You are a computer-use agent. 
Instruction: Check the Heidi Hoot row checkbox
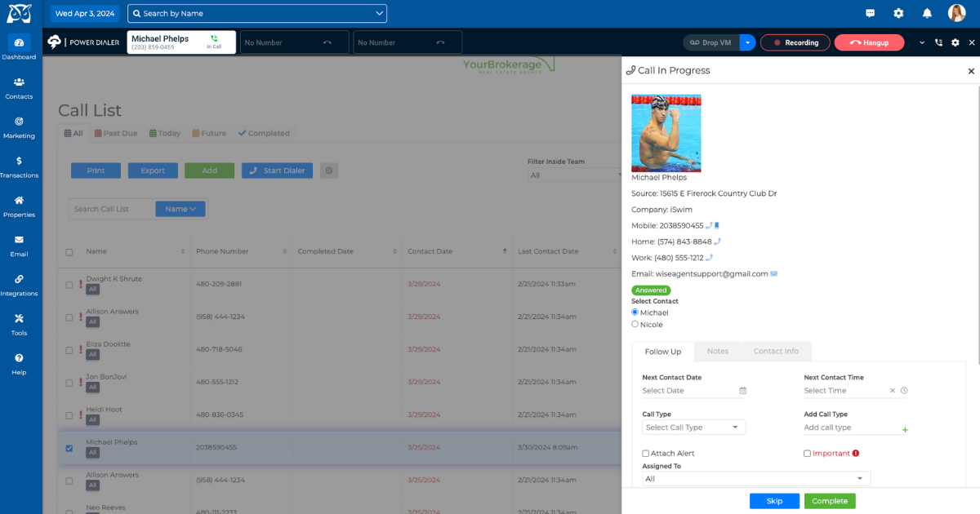(x=69, y=415)
